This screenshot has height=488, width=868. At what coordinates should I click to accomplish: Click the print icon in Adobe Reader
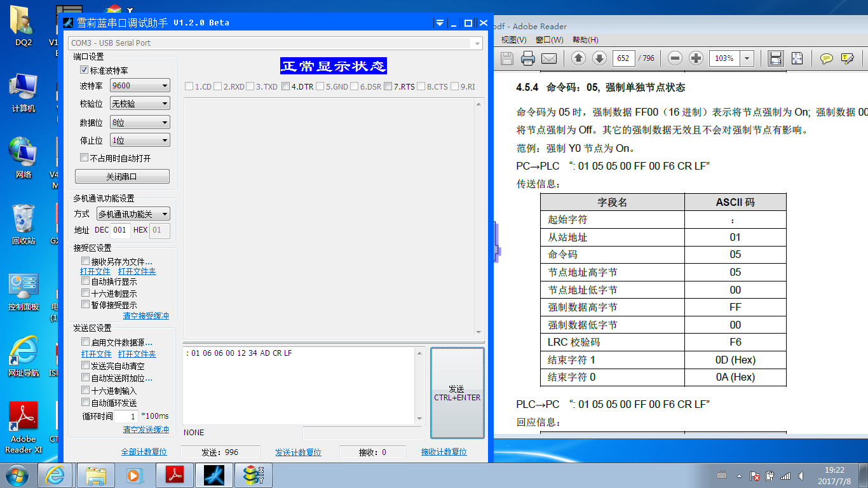[x=527, y=58]
